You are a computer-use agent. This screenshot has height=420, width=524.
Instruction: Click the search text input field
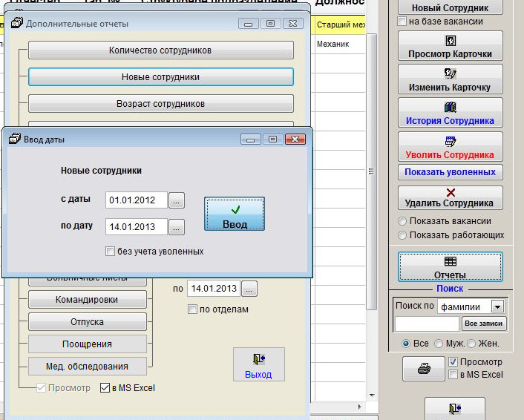tap(427, 324)
